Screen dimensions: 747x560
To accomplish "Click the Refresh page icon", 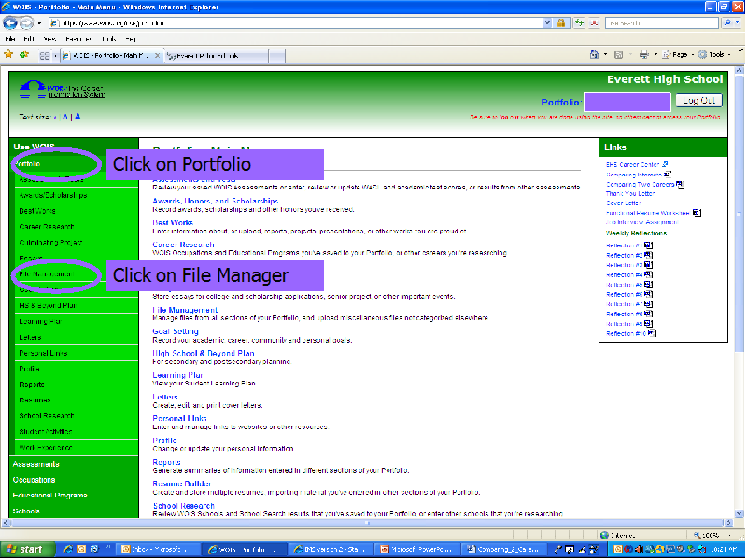I will point(579,22).
